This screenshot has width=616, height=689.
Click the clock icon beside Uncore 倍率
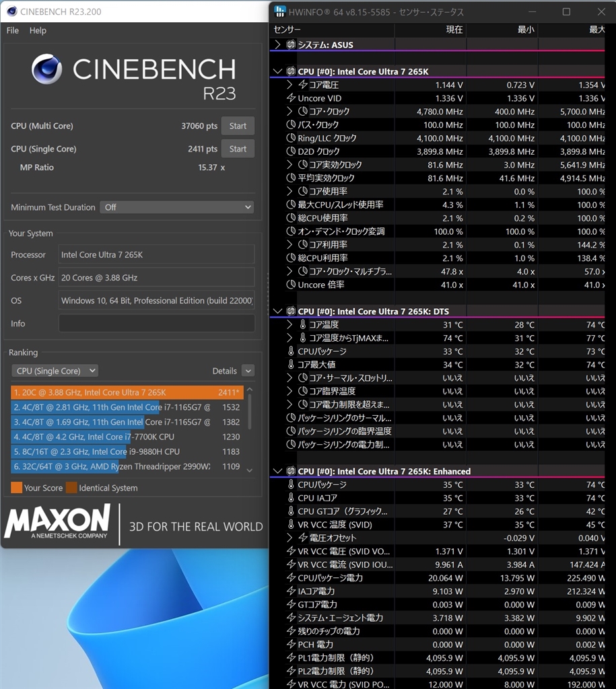[x=291, y=285]
